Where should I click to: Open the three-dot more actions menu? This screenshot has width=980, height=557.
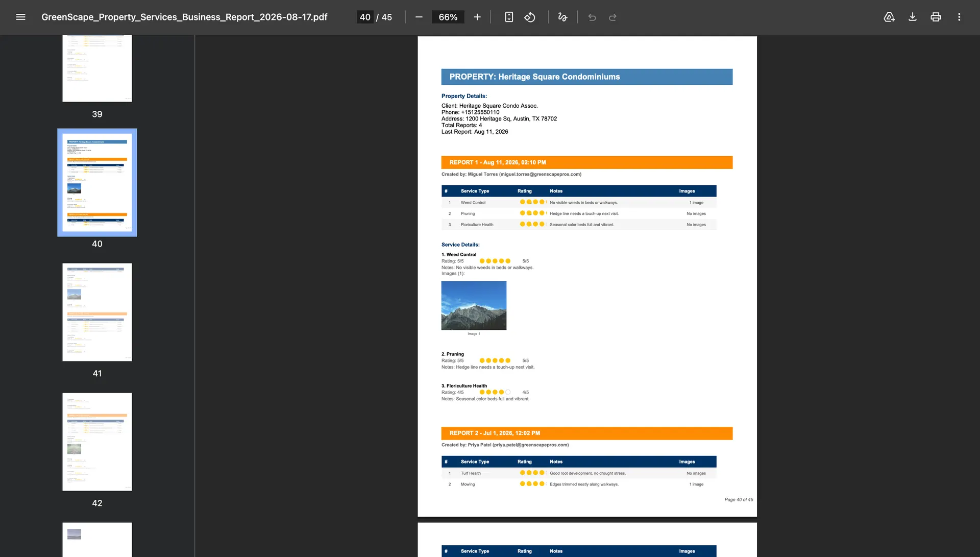pos(959,17)
